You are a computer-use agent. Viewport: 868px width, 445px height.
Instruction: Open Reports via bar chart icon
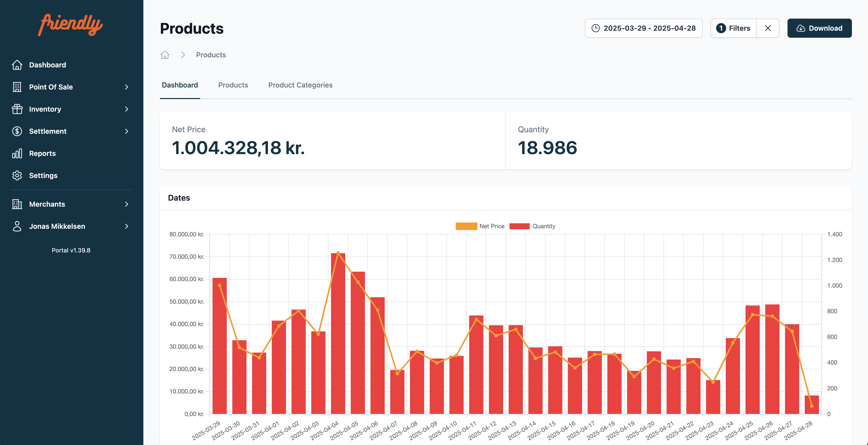pyautogui.click(x=17, y=153)
